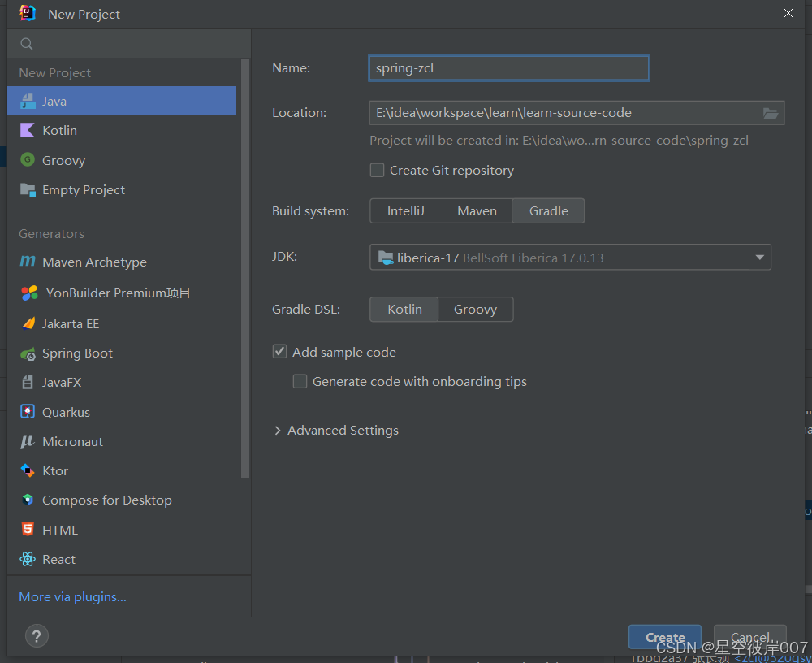812x663 pixels.
Task: Select the HTML label
Action: pos(59,531)
